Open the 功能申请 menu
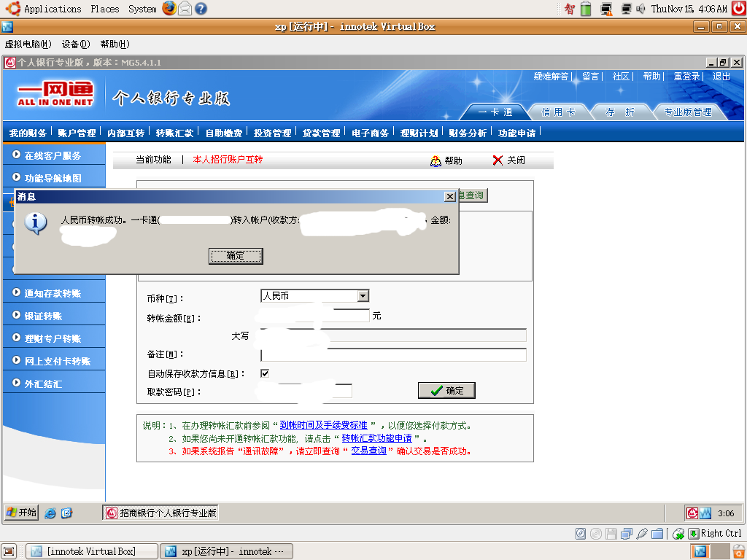Viewport: 747px width, 560px height. 517,133
